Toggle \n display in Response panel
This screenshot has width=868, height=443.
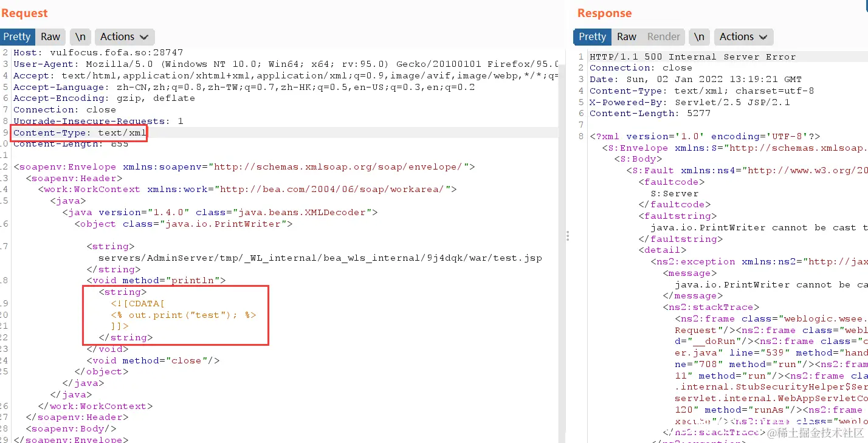click(699, 36)
